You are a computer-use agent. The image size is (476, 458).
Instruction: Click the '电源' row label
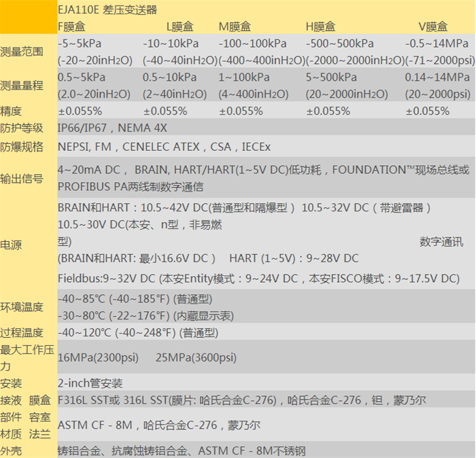[11, 245]
